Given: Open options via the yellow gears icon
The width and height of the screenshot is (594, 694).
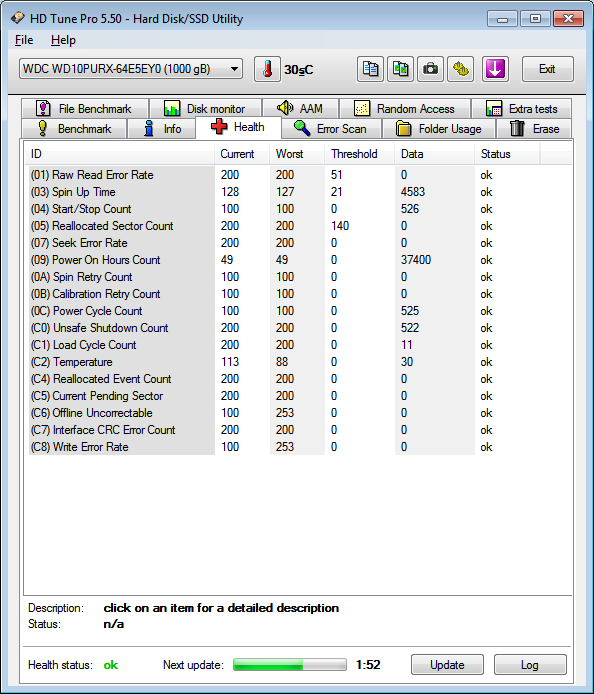Looking at the screenshot, I should click(460, 69).
